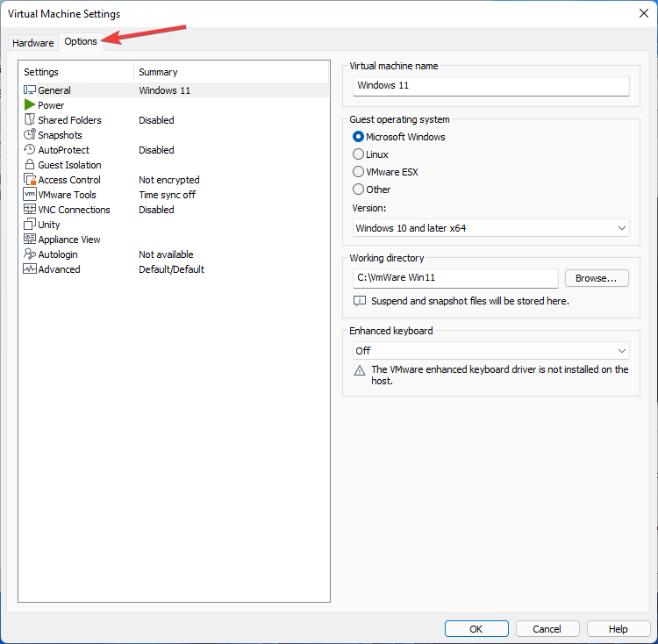The width and height of the screenshot is (658, 644).
Task: Click the Advanced waveform icon
Action: 30,269
